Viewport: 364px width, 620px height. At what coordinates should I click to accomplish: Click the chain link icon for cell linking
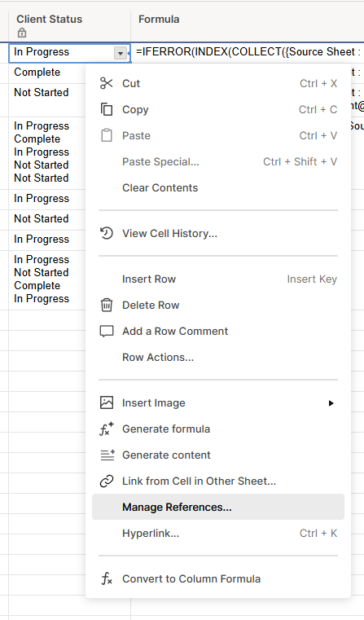tap(107, 481)
